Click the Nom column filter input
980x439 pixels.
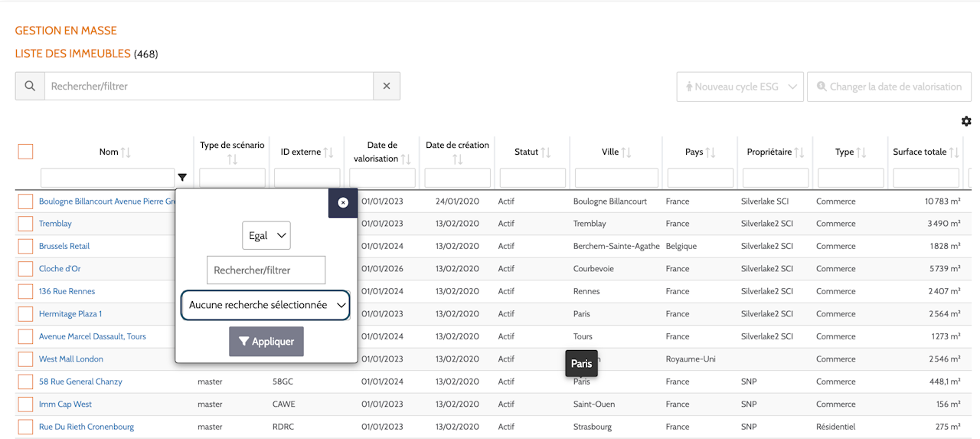[x=107, y=178]
